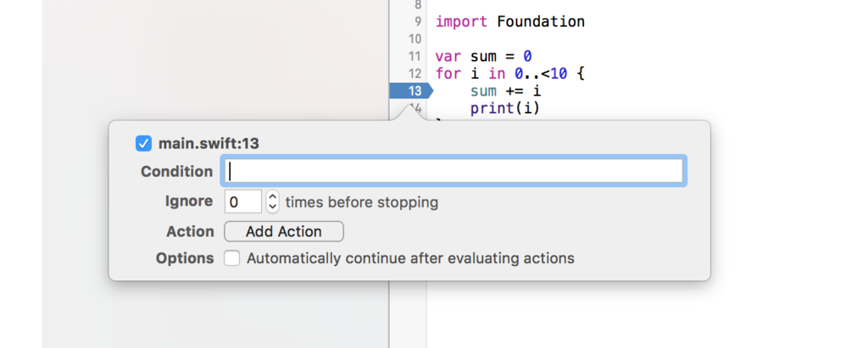Place cursor in the import Foundation line

(x=509, y=22)
